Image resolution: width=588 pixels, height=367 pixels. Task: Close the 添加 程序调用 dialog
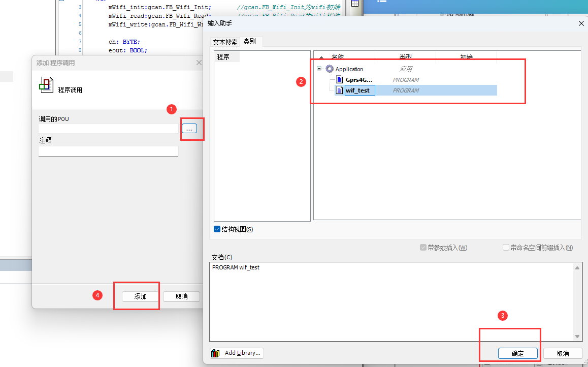tap(199, 63)
